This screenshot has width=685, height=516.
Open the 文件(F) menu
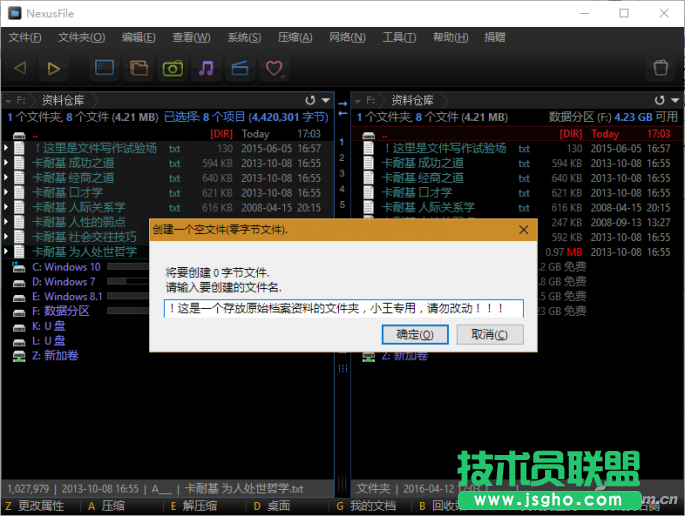[25, 38]
